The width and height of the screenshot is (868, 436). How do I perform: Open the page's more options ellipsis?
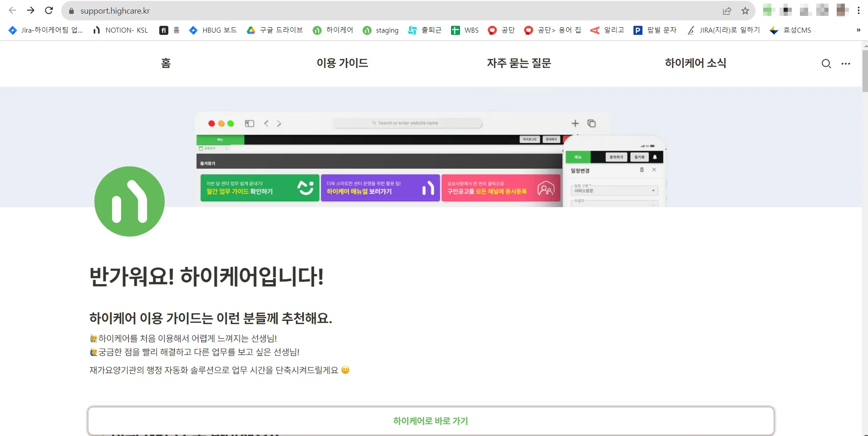(846, 64)
